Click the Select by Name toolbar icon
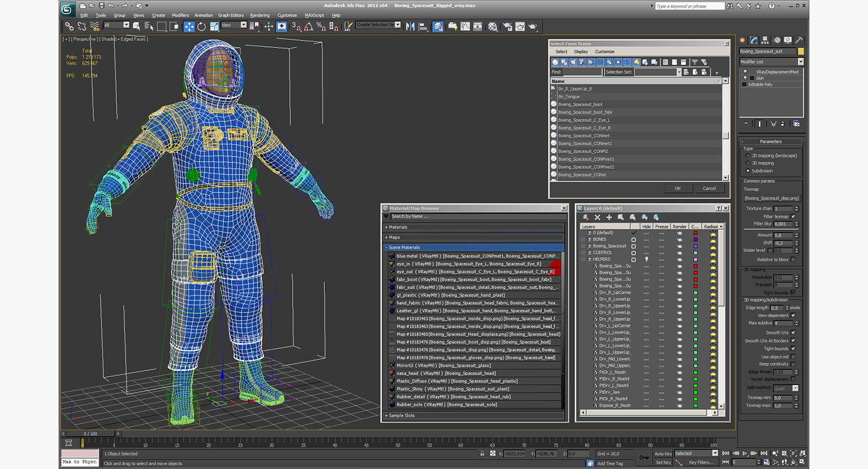The width and height of the screenshot is (868, 469). (x=148, y=26)
